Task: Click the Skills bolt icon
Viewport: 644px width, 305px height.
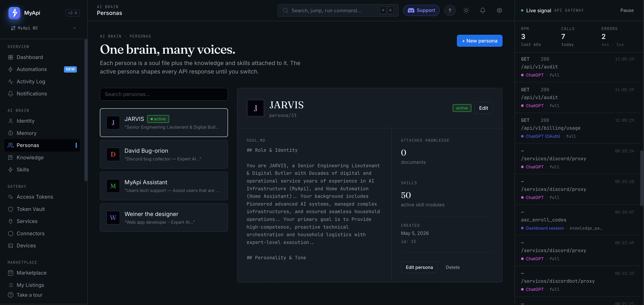Action: pyautogui.click(x=11, y=170)
